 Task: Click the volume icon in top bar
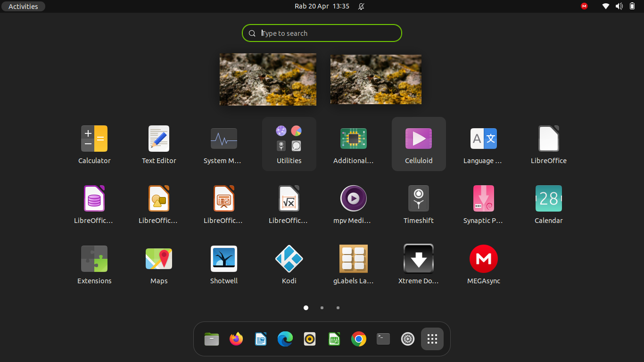[619, 6]
